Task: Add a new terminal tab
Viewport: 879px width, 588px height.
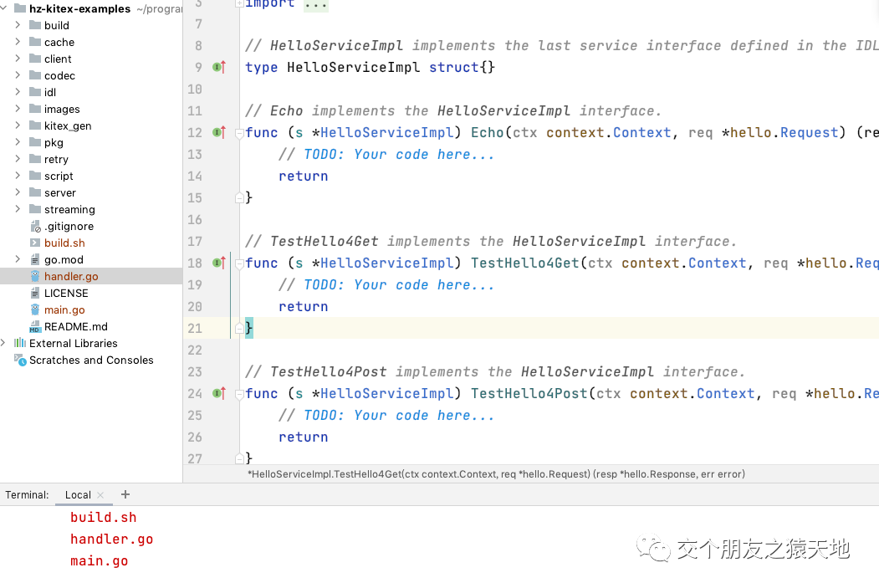Action: pyautogui.click(x=125, y=494)
